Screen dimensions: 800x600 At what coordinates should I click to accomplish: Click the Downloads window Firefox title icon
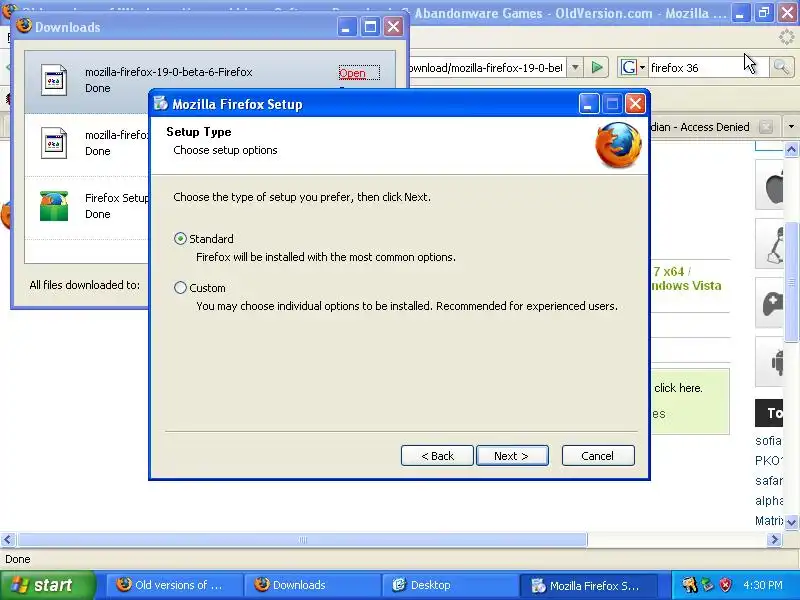coord(23,26)
